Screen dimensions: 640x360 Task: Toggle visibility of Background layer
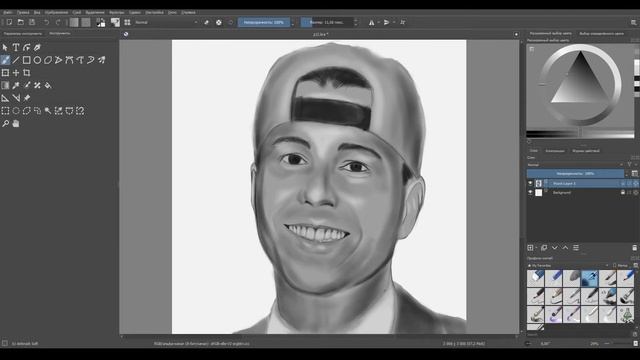click(530, 192)
